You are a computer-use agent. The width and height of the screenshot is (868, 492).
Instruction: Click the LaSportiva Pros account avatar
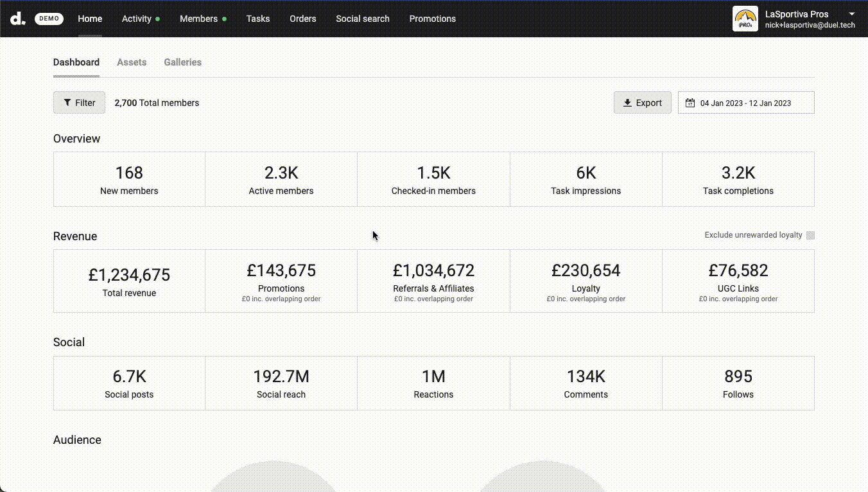pos(745,19)
